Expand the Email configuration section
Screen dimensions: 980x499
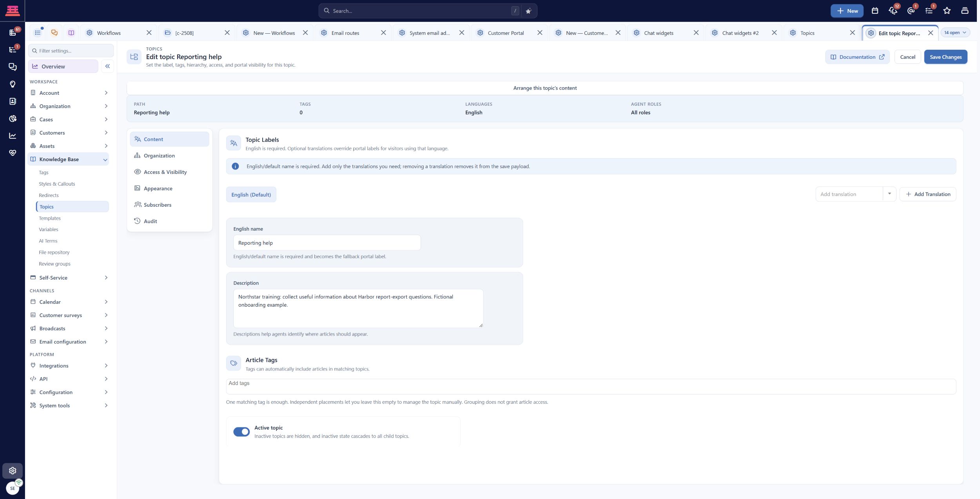(69, 342)
